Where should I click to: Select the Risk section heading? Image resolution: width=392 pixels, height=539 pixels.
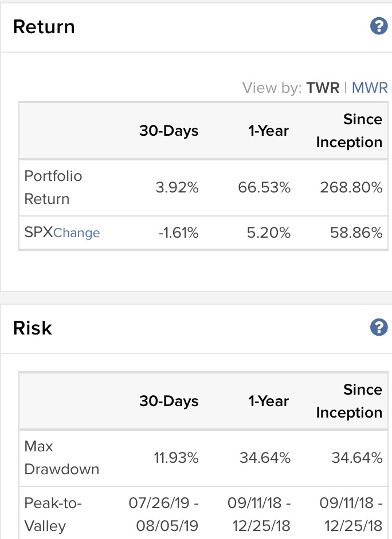click(x=32, y=328)
